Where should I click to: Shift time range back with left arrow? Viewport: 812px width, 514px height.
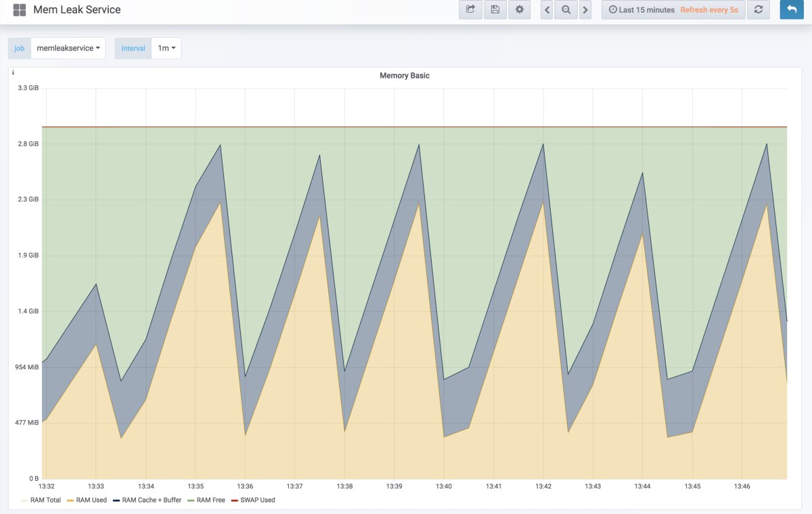tap(547, 9)
